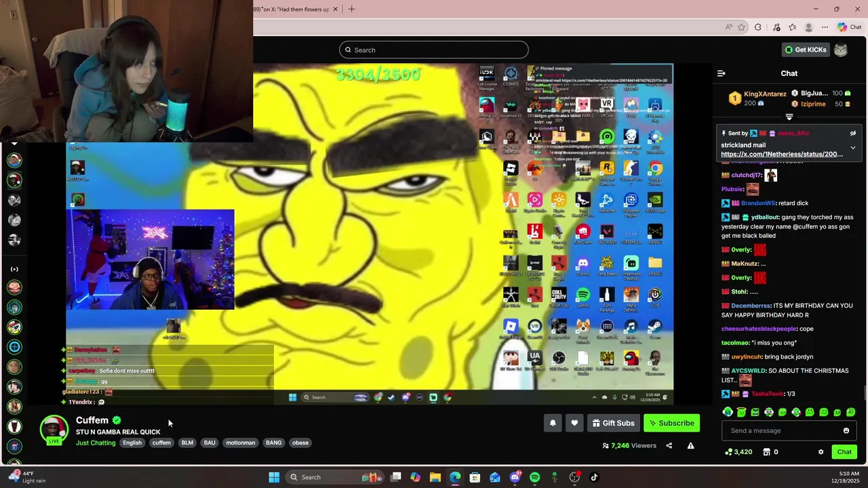Select the English tag
The width and height of the screenshot is (868, 488).
pyautogui.click(x=132, y=443)
